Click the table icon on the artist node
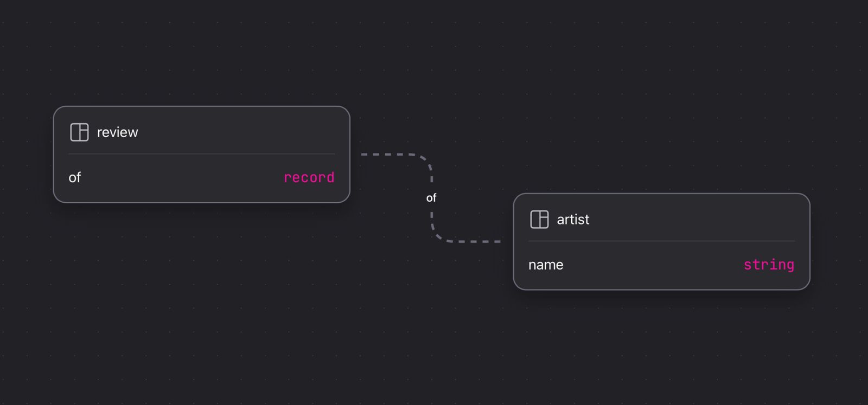 pyautogui.click(x=539, y=220)
